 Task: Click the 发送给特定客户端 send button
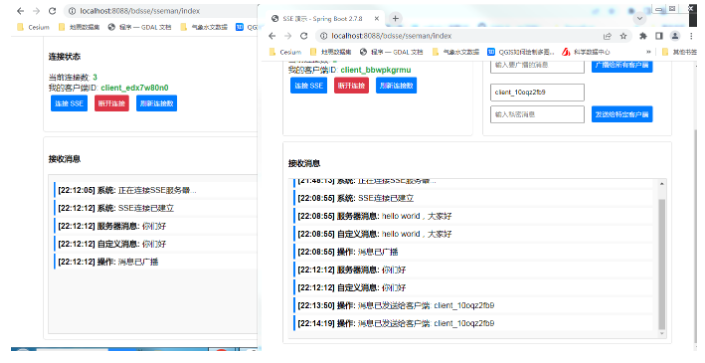pyautogui.click(x=622, y=114)
